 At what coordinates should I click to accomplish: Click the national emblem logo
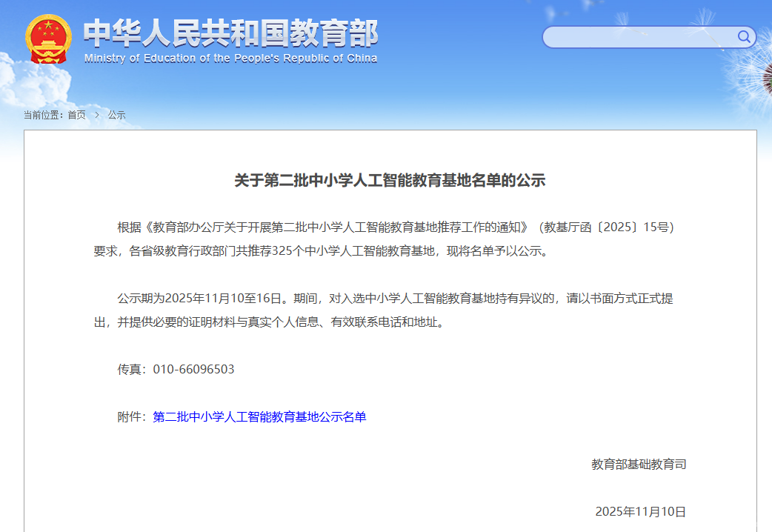(x=49, y=39)
